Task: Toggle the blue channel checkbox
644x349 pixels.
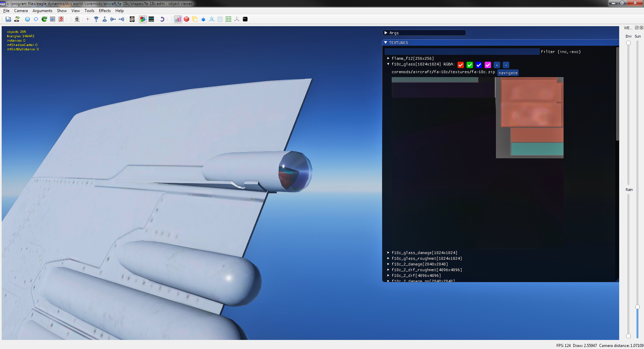Action: (x=479, y=65)
